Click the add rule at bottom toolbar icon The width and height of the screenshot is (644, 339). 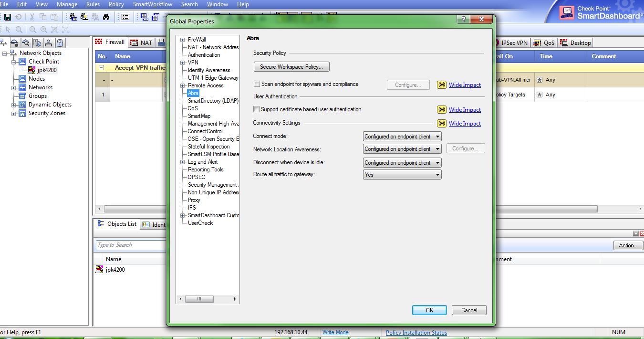144,17
